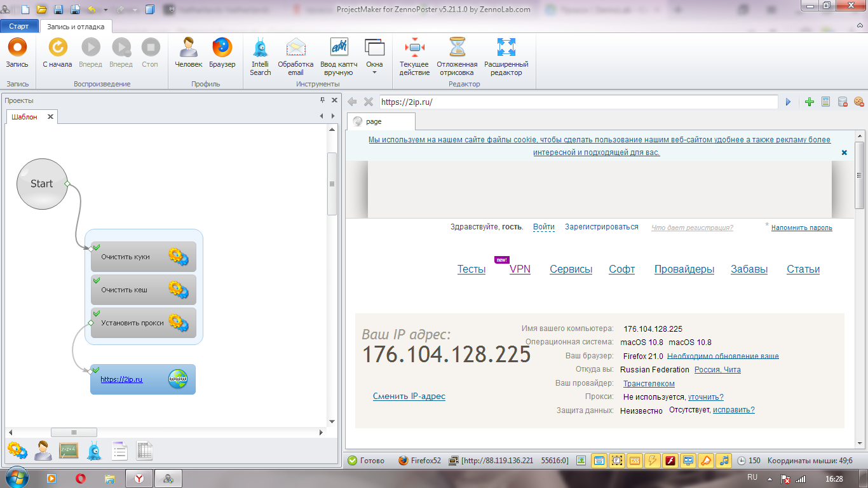Start recording with the Запись button
This screenshot has height=488, width=868.
17,52
